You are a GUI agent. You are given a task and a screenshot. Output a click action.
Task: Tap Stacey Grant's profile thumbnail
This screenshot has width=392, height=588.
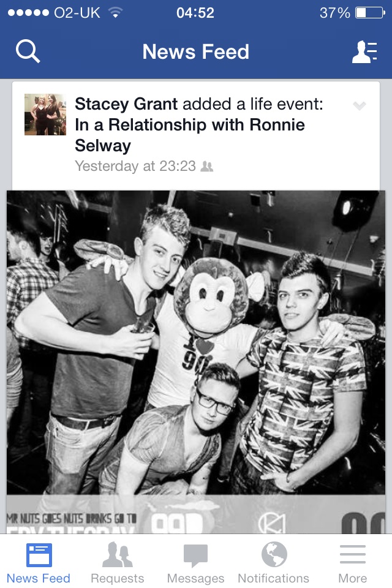(45, 115)
